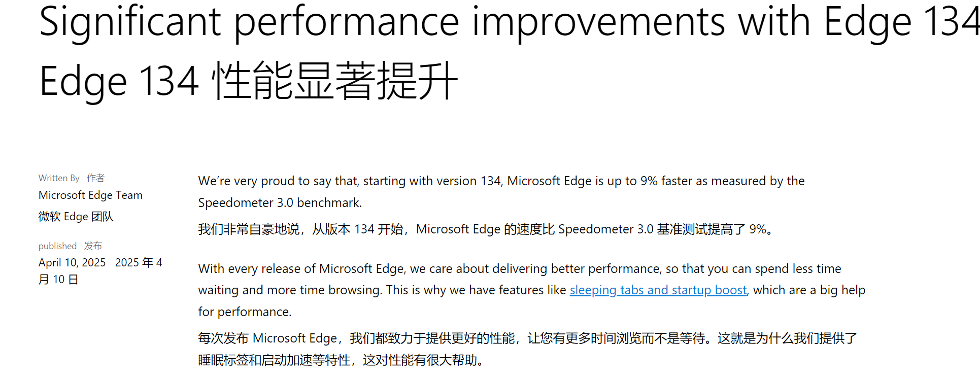980x378 pixels.
Task: Click the line 'for performance.'
Action: (245, 312)
